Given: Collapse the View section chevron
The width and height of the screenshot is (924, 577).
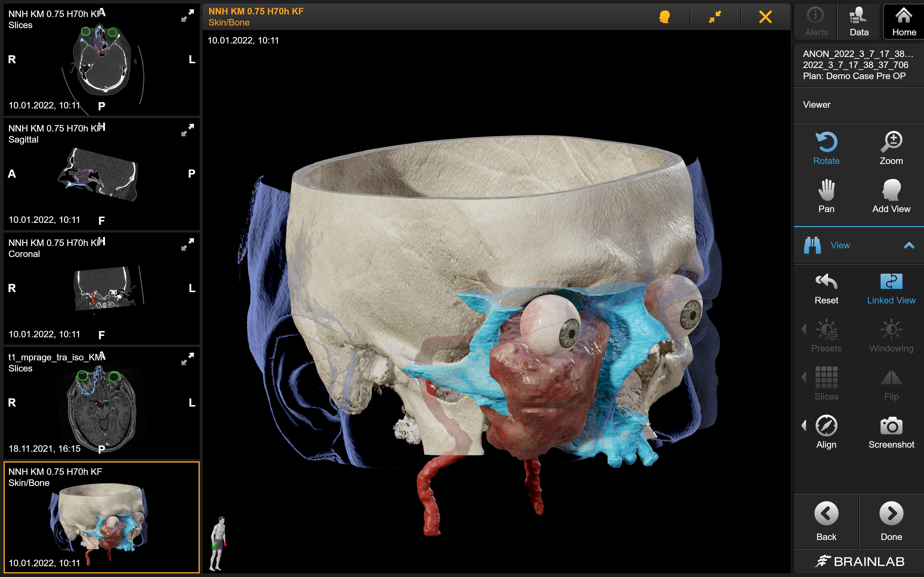Looking at the screenshot, I should click(x=909, y=245).
